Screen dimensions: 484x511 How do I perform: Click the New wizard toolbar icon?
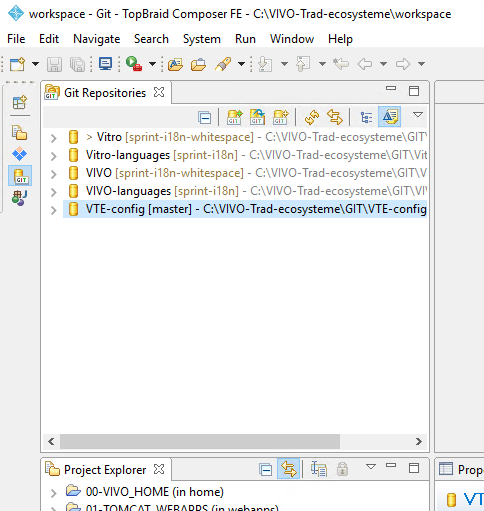[17, 64]
